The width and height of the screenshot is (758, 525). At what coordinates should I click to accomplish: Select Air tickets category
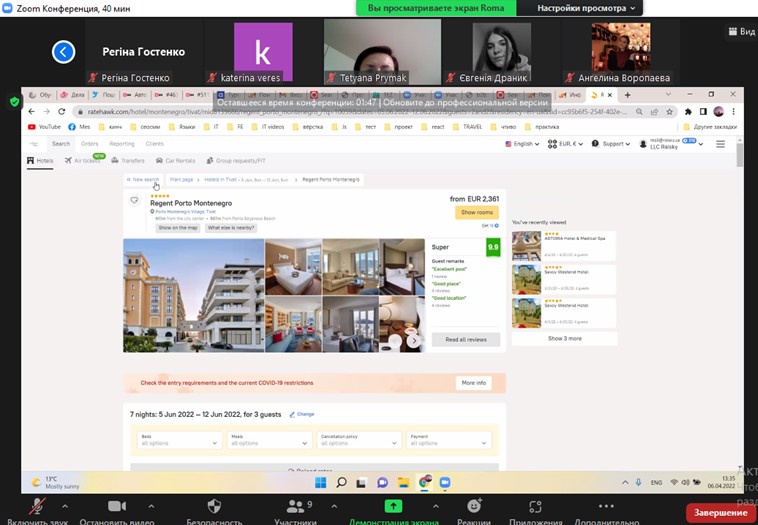[83, 160]
